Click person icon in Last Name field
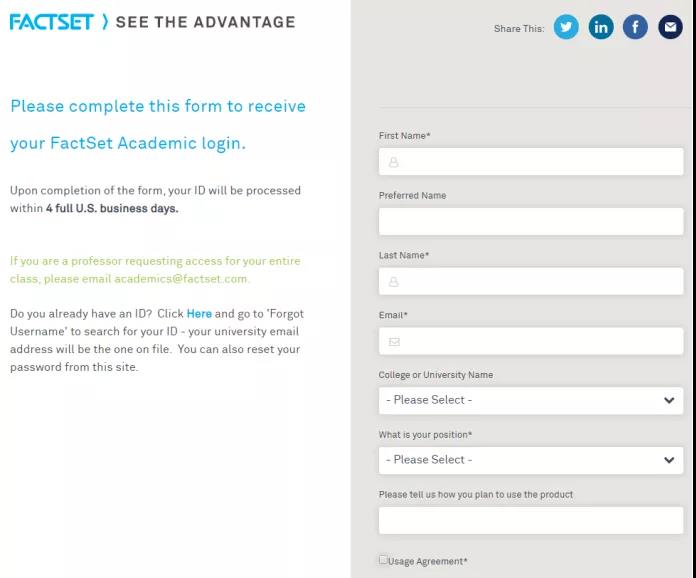The width and height of the screenshot is (696, 578). point(394,281)
